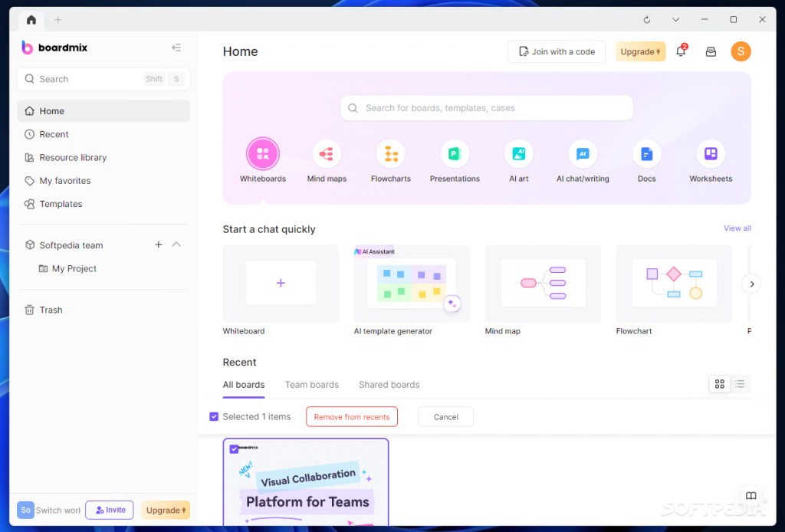Open the Whiteboards category icon
Screen dimensions: 785x532
pos(263,154)
